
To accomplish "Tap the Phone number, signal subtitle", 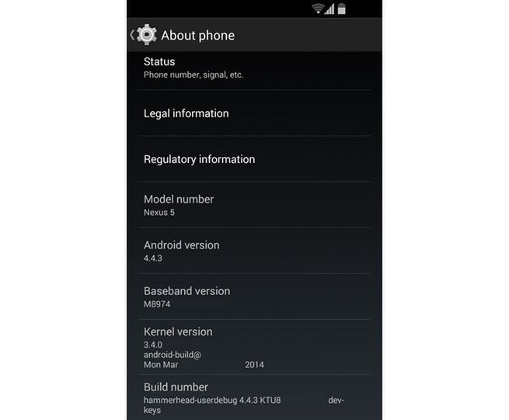I will 193,75.
